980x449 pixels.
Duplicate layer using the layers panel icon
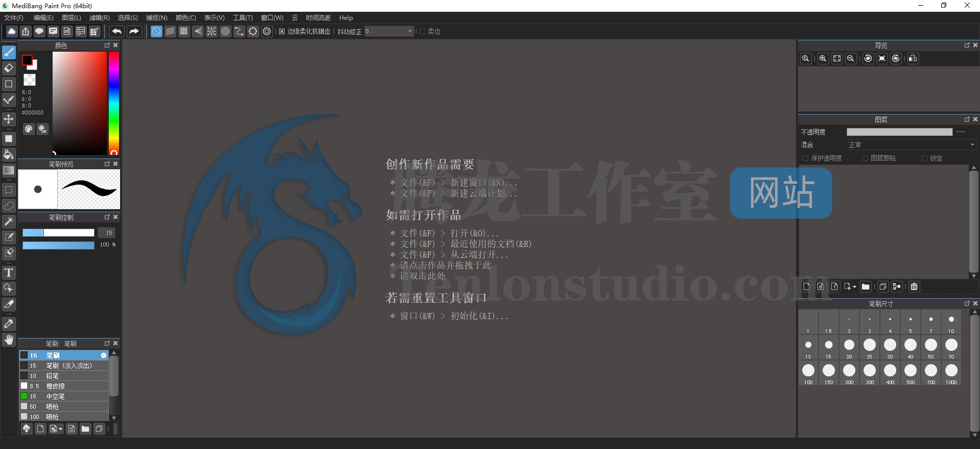tap(882, 286)
